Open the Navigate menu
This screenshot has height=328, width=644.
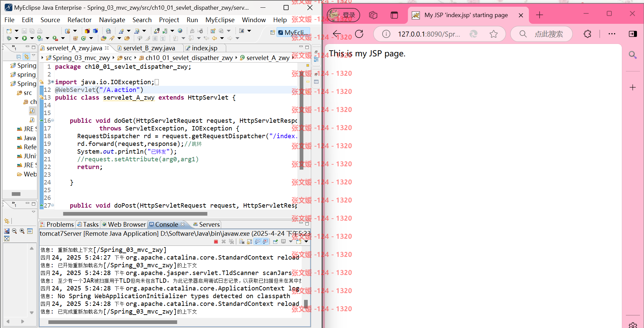[x=112, y=20]
